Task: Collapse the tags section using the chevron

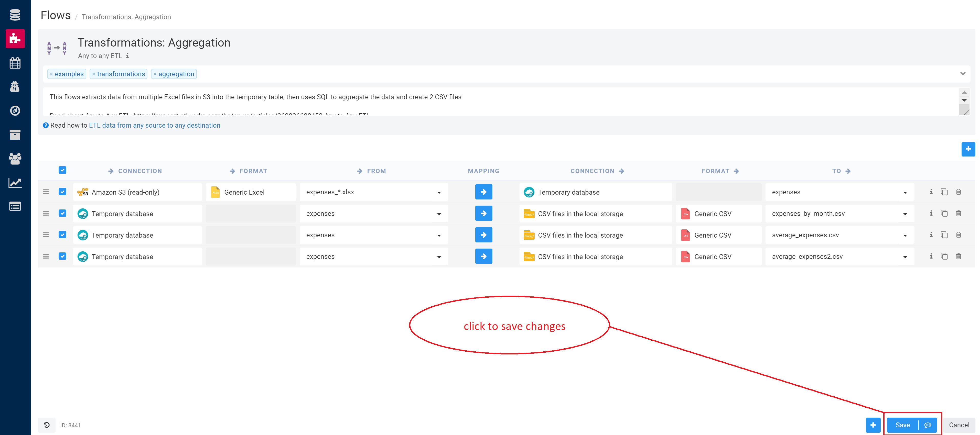Action: coord(963,74)
